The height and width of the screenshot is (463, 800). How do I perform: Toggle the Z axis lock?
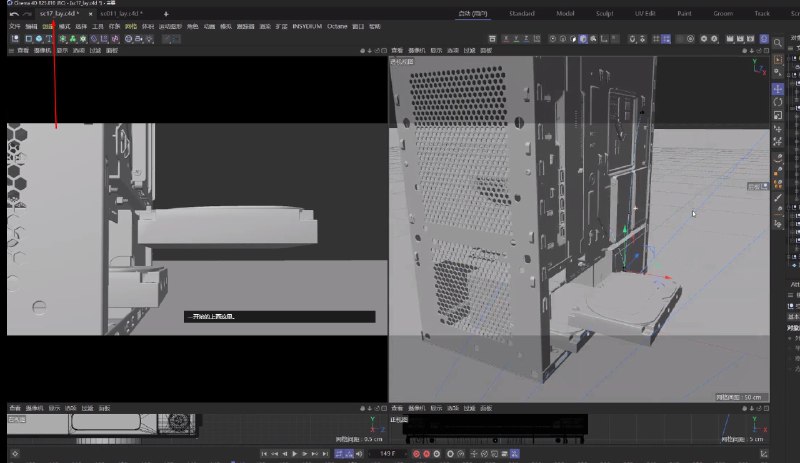[527, 39]
